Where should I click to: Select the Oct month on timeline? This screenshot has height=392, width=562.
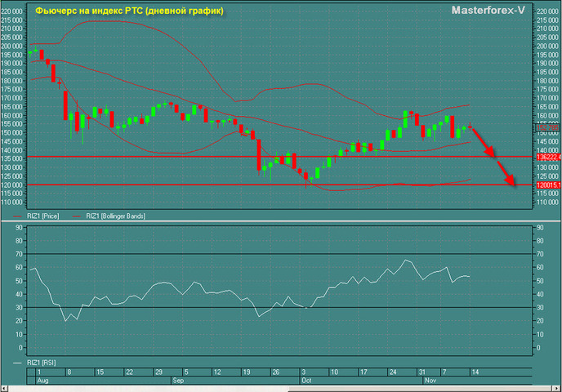click(x=307, y=381)
